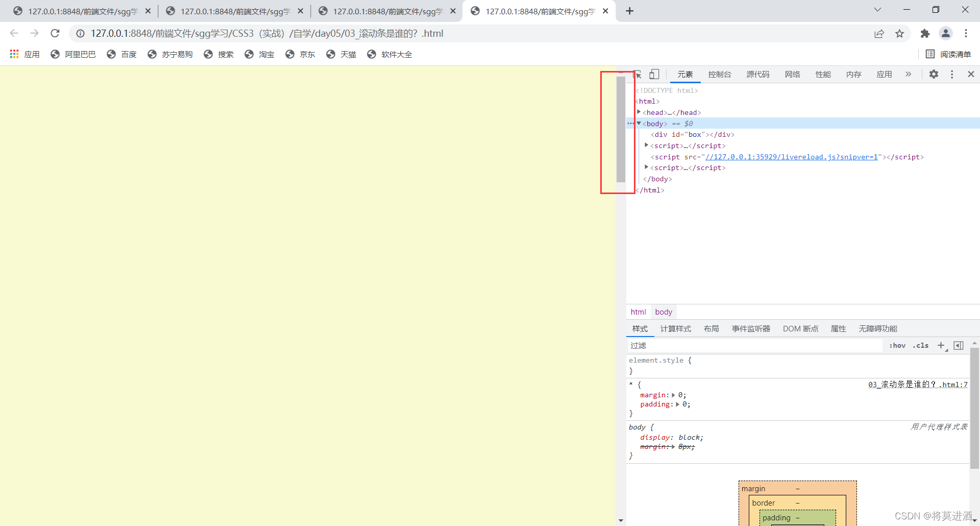980x526 pixels.
Task: Open a new browser tab
Action: (629, 11)
